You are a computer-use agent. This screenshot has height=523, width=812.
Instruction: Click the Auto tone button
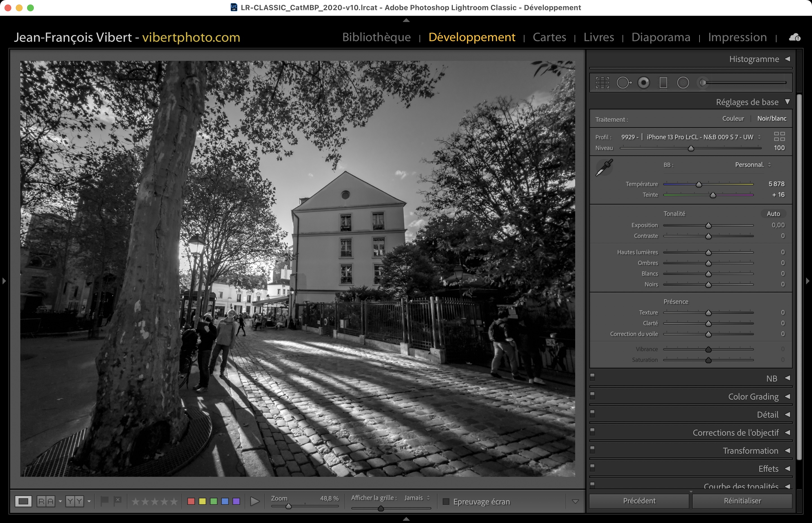tap(773, 214)
